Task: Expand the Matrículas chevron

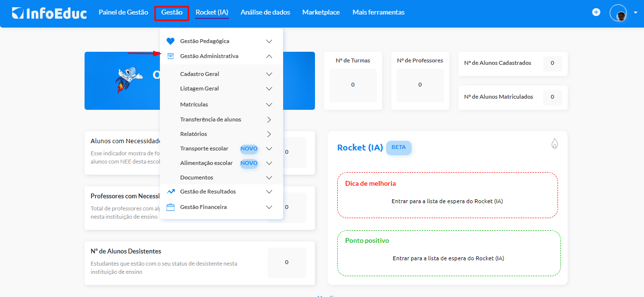Action: pyautogui.click(x=269, y=104)
